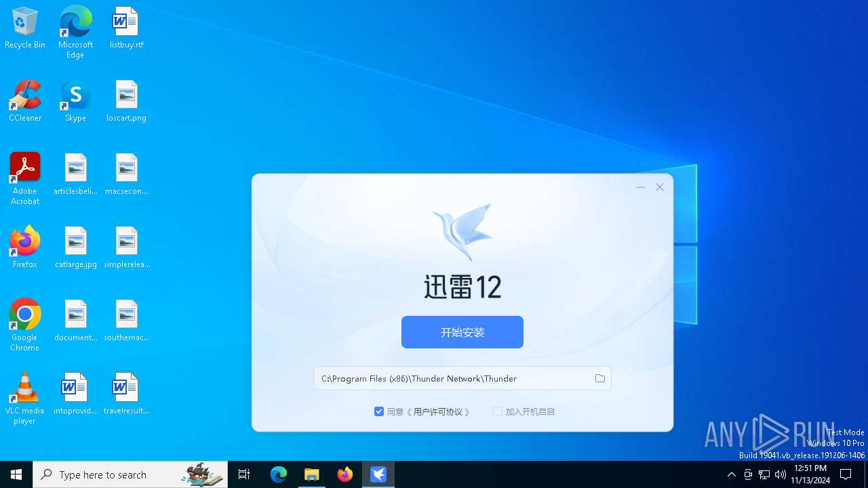Select the VLC media player shortcut

pos(25,399)
